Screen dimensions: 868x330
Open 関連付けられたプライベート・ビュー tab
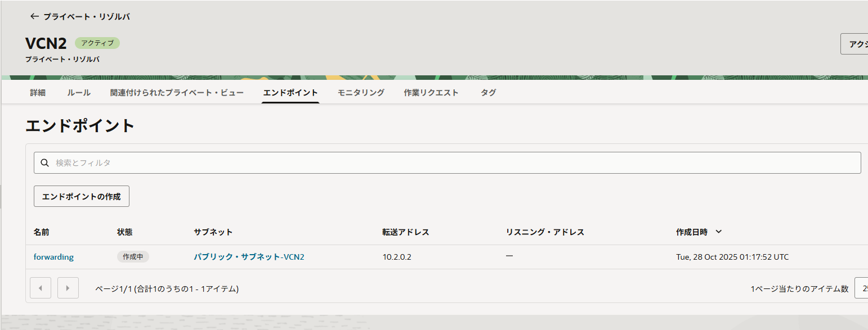177,93
